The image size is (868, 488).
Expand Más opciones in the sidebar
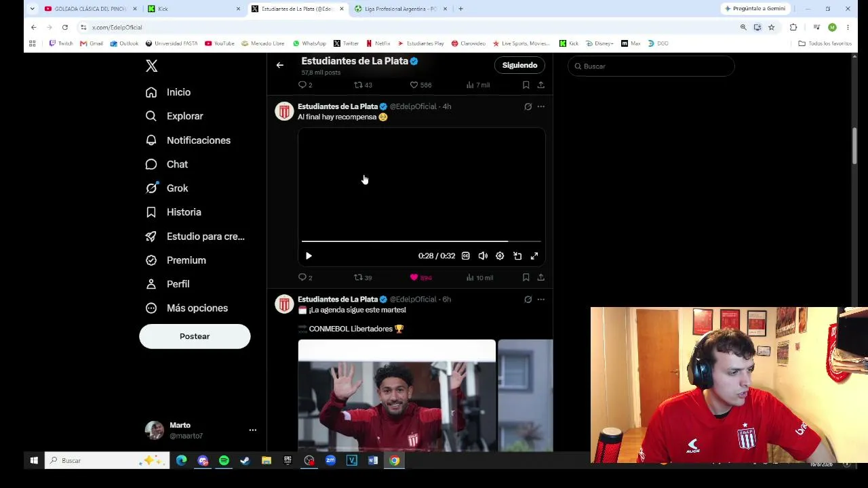click(187, 308)
